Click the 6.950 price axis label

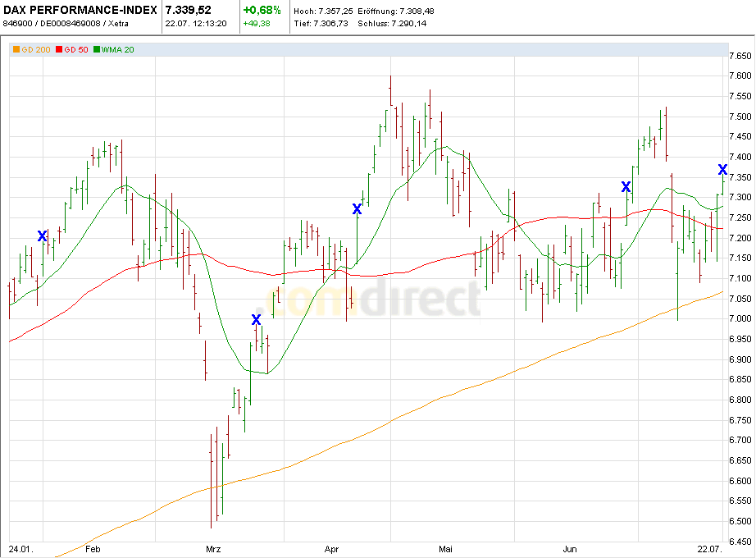740,339
